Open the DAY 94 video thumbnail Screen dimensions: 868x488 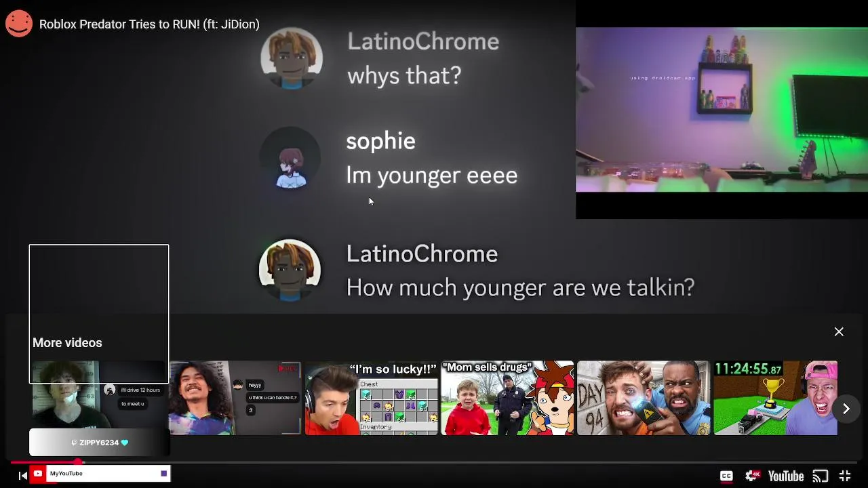point(644,398)
